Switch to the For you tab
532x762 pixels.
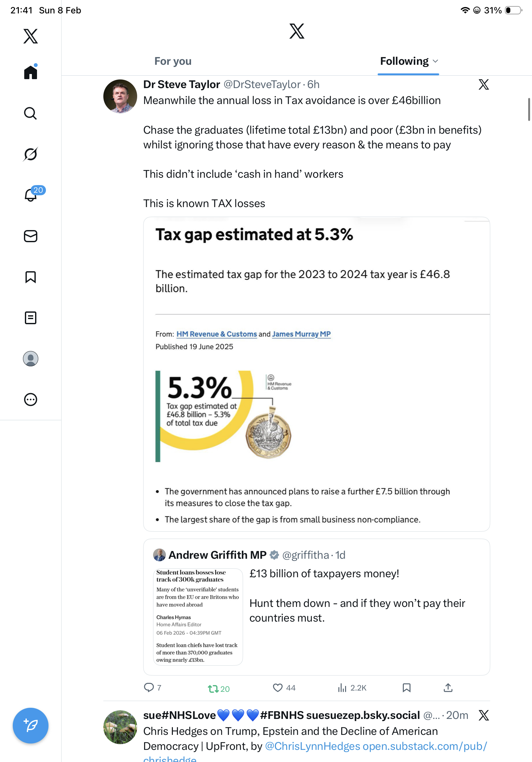[x=173, y=61]
